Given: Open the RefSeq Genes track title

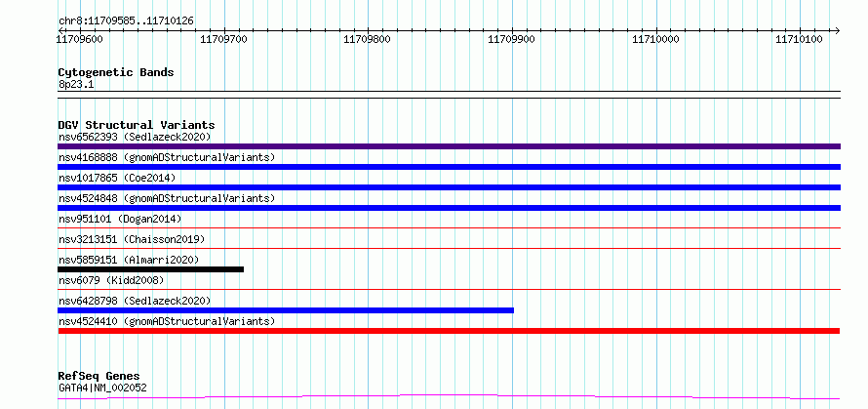Looking at the screenshot, I should 99,377.
